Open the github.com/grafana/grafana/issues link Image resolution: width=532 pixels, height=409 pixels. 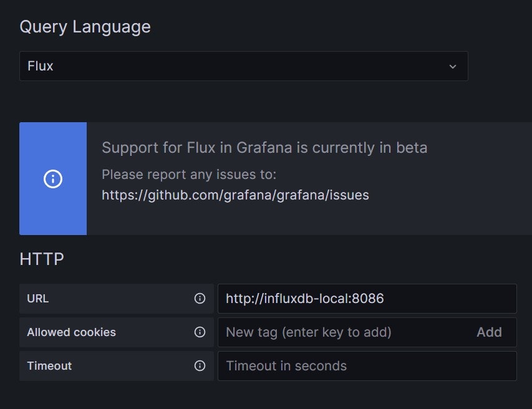(x=235, y=195)
